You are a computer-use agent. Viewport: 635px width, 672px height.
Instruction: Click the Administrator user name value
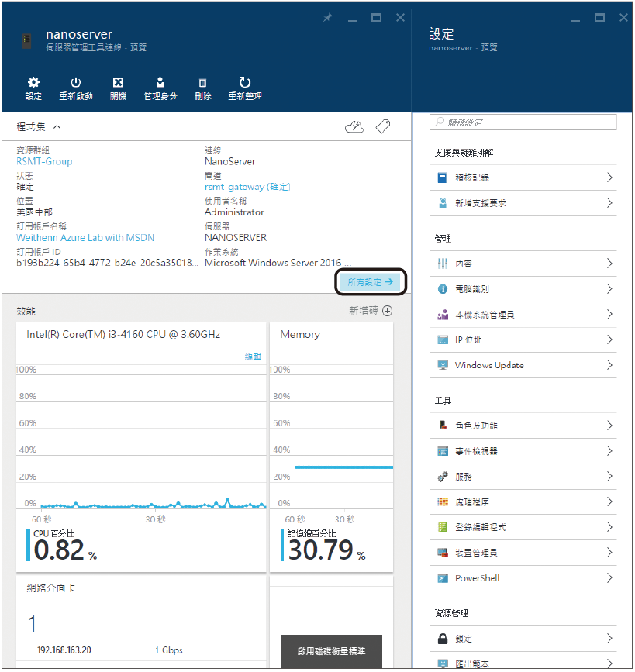(x=234, y=212)
